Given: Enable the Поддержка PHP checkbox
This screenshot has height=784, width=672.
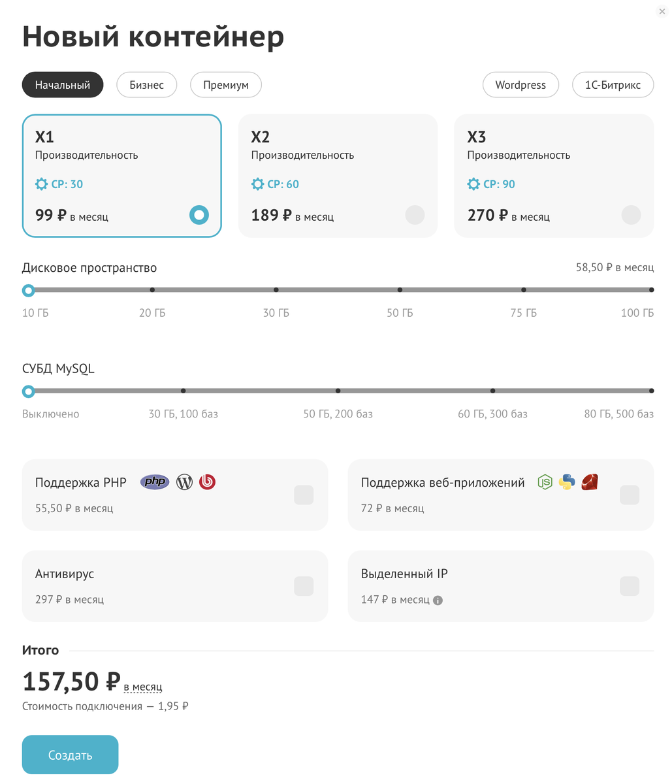Looking at the screenshot, I should [x=304, y=495].
